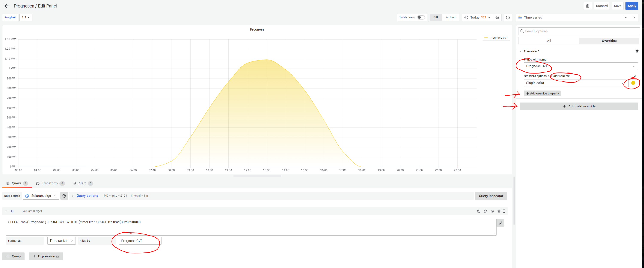
Task: Open the Solaranzeige data source dropdown
Action: 41,196
